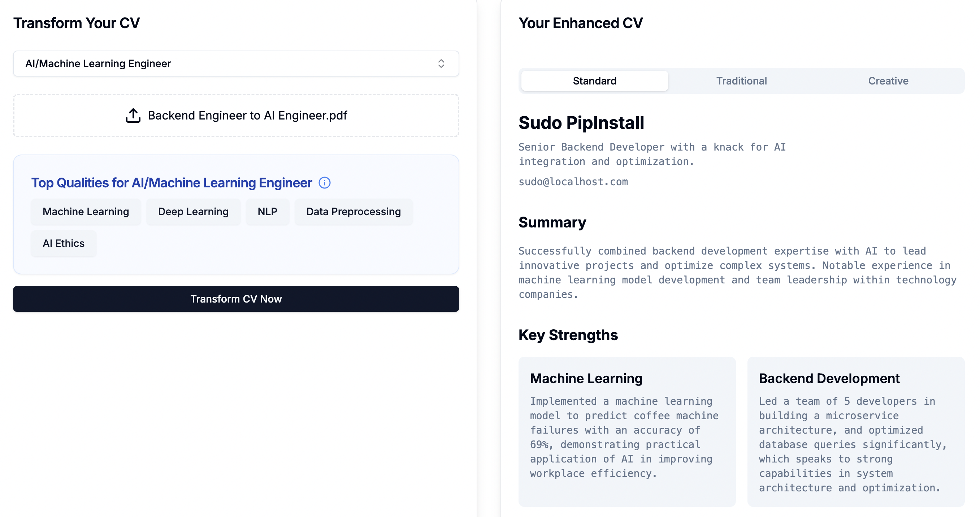
Task: Click the Summary paragraph text
Action: coord(737,272)
